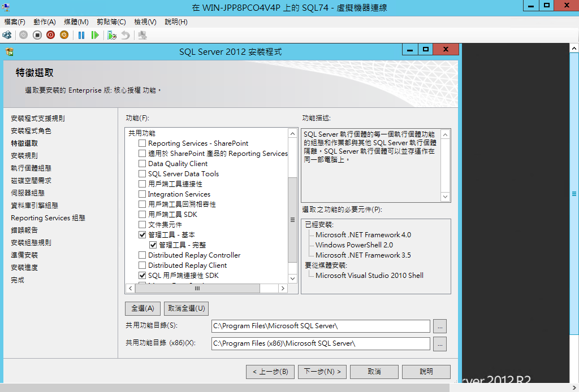
Task: Enable SQL Server Data Tools checkbox
Action: tap(142, 174)
